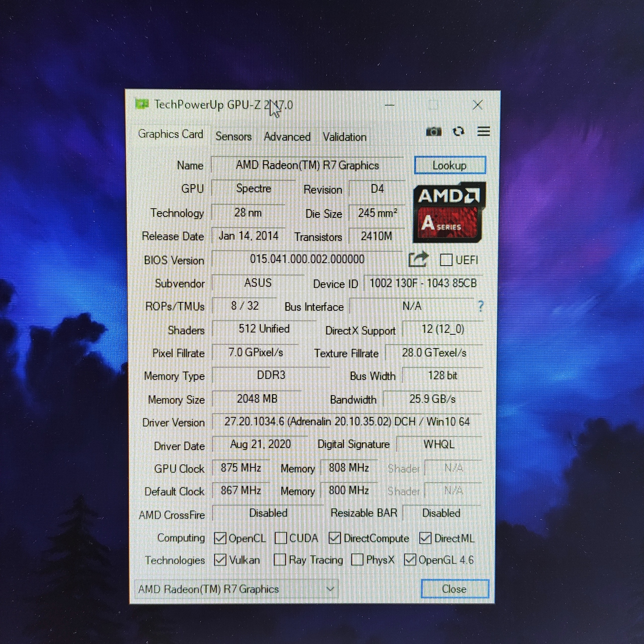This screenshot has height=644, width=644.
Task: Click the GPU Clock value '875 MHz'
Action: point(241,468)
